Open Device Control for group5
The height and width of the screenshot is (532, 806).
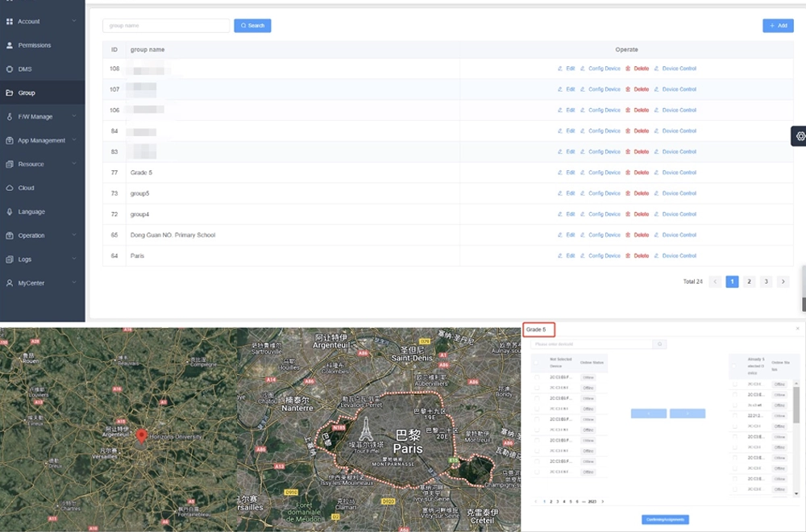pyautogui.click(x=675, y=193)
